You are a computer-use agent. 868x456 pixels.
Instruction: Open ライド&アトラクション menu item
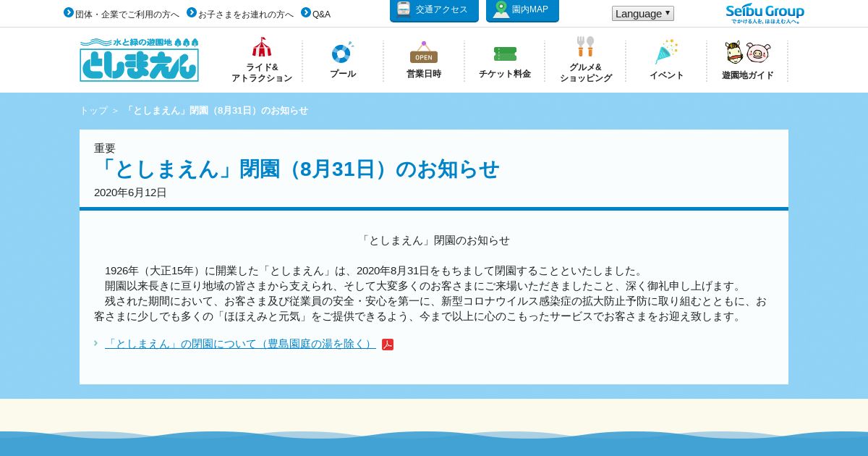pos(262,60)
